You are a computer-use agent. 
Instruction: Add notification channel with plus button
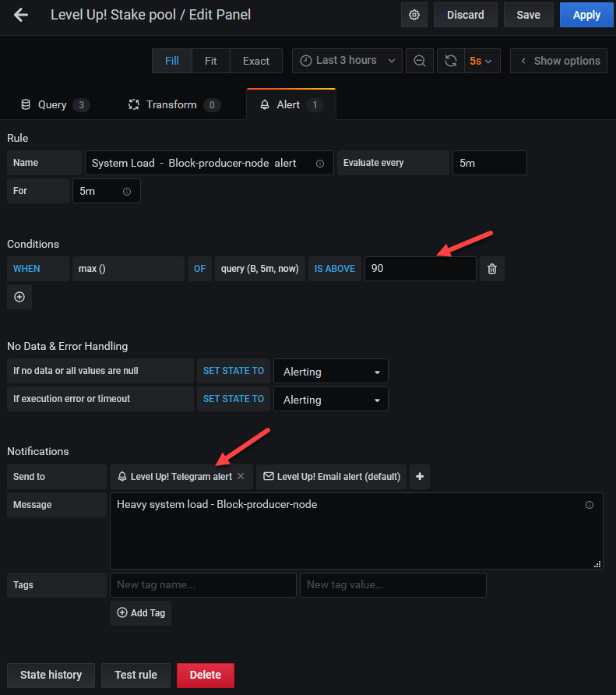(x=420, y=477)
